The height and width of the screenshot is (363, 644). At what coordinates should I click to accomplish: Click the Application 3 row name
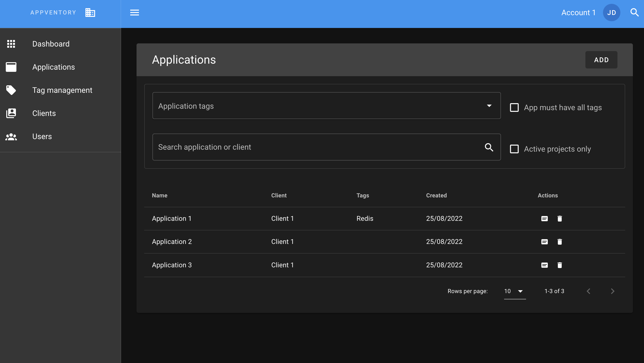[x=172, y=265]
